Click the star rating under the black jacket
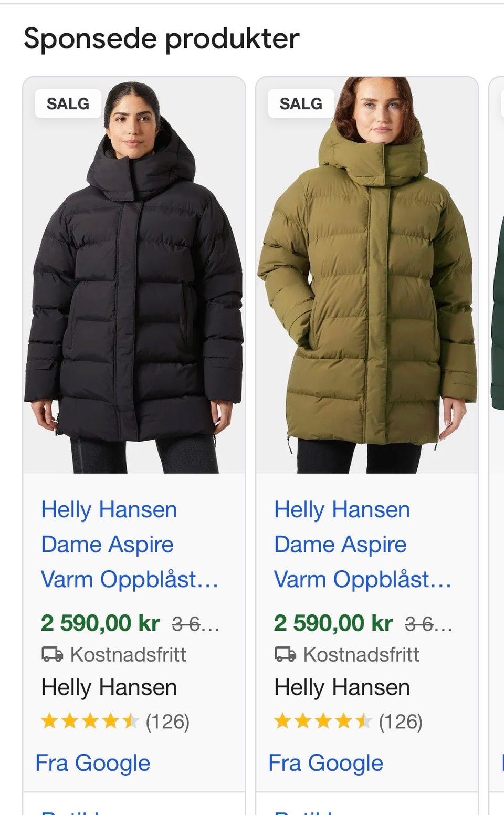This screenshot has width=504, height=815. [90, 722]
